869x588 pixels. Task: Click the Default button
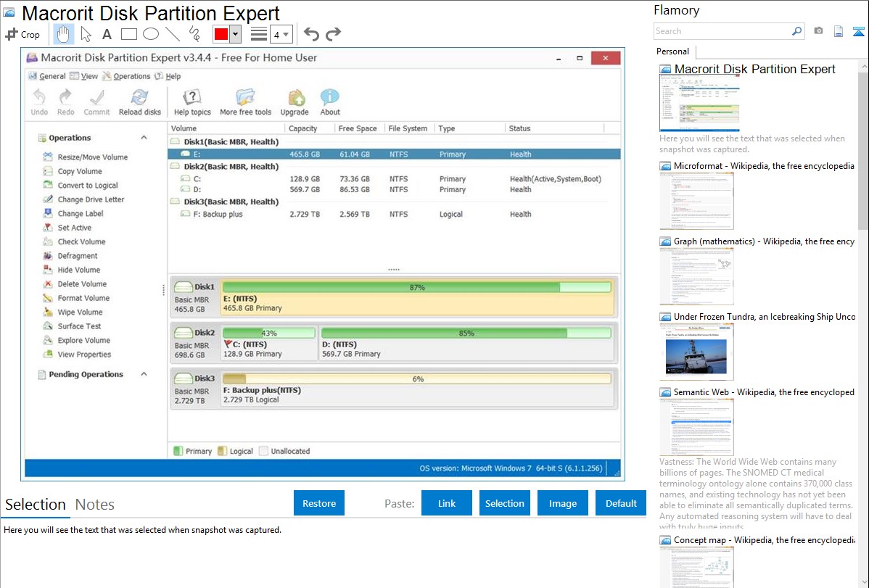[x=621, y=503]
